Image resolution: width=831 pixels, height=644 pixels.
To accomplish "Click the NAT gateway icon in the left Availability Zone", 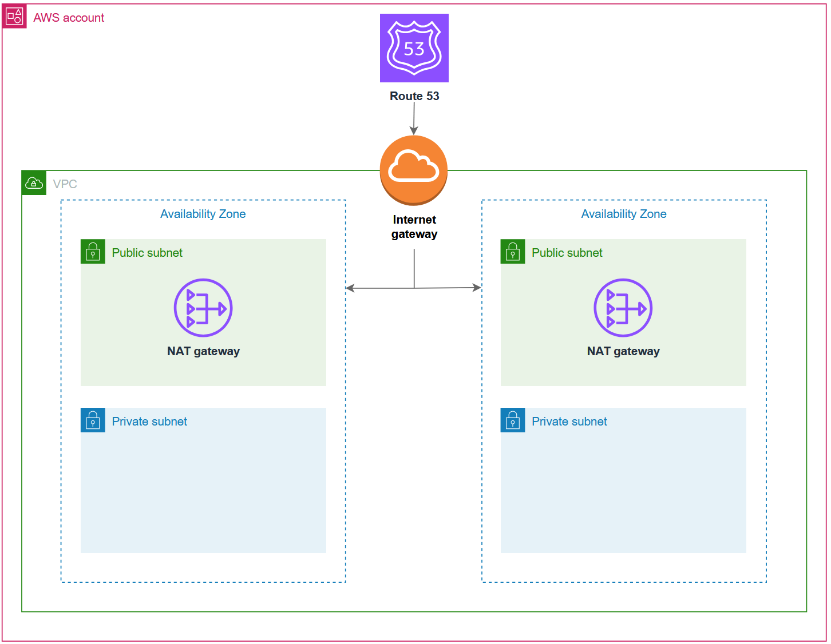I will point(203,308).
